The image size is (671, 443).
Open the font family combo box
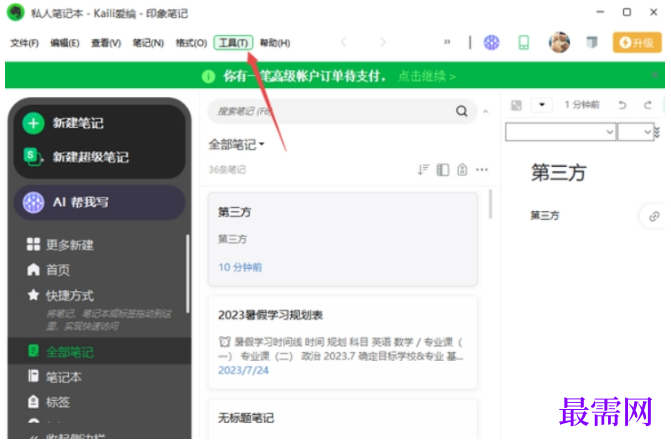[561, 132]
